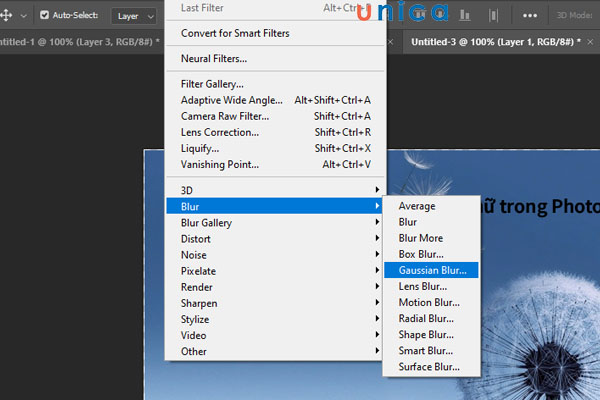600x400 pixels.
Task: Apply Blur More from the submenu
Action: pyautogui.click(x=431, y=238)
